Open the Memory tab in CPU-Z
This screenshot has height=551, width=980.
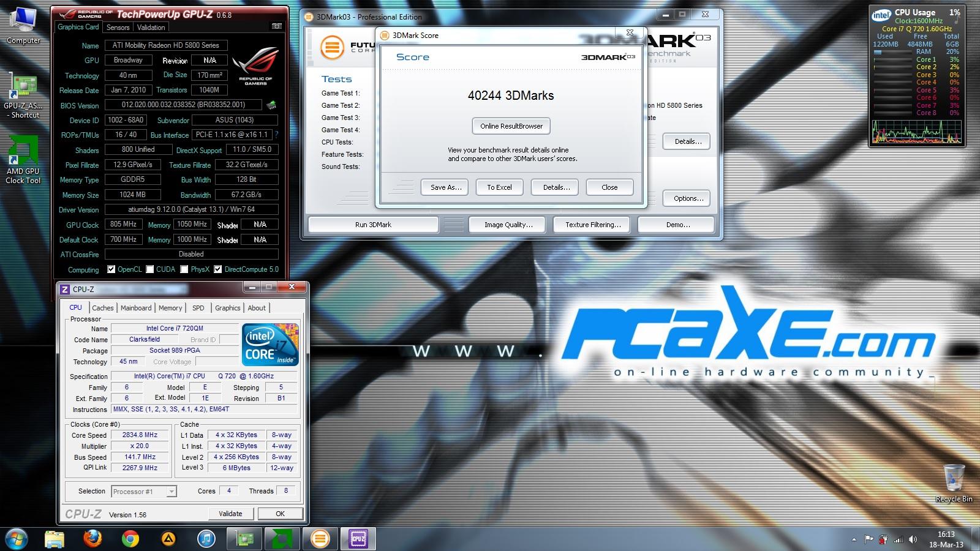click(x=170, y=308)
